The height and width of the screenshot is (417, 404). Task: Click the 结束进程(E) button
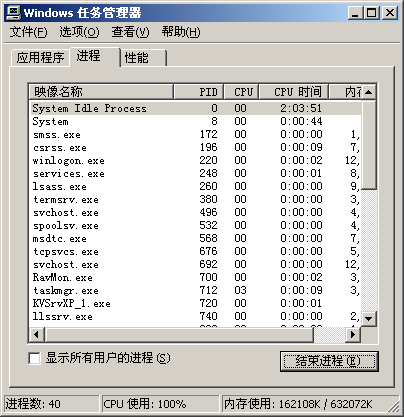[x=329, y=361]
